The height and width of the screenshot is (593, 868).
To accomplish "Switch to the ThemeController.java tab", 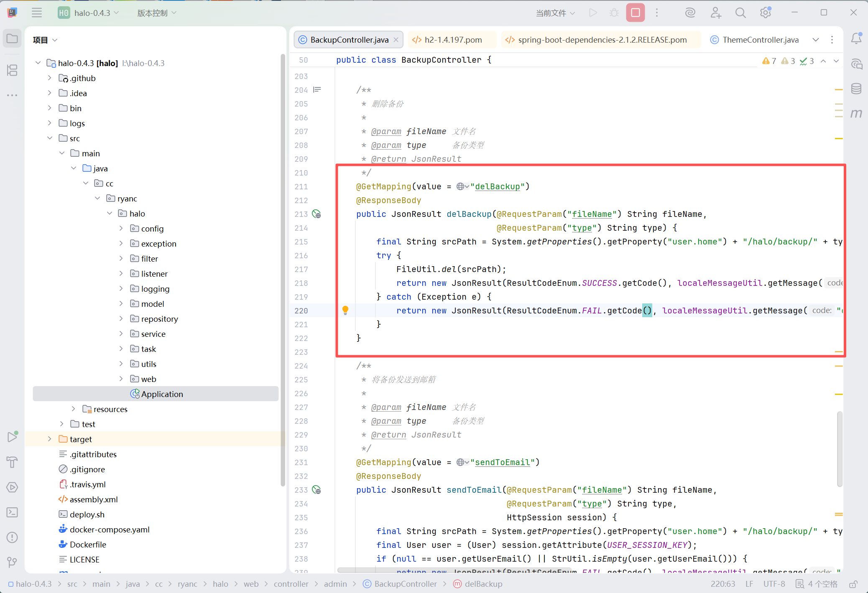I will tap(760, 40).
